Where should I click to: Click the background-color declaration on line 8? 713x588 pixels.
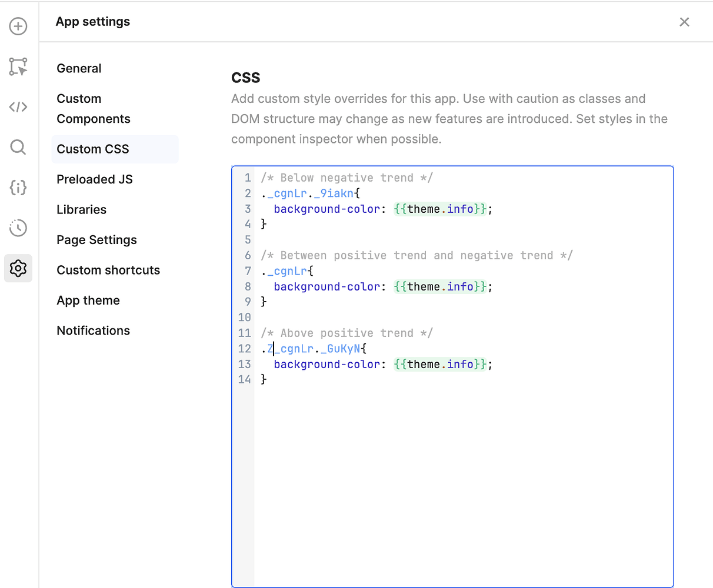pos(383,286)
